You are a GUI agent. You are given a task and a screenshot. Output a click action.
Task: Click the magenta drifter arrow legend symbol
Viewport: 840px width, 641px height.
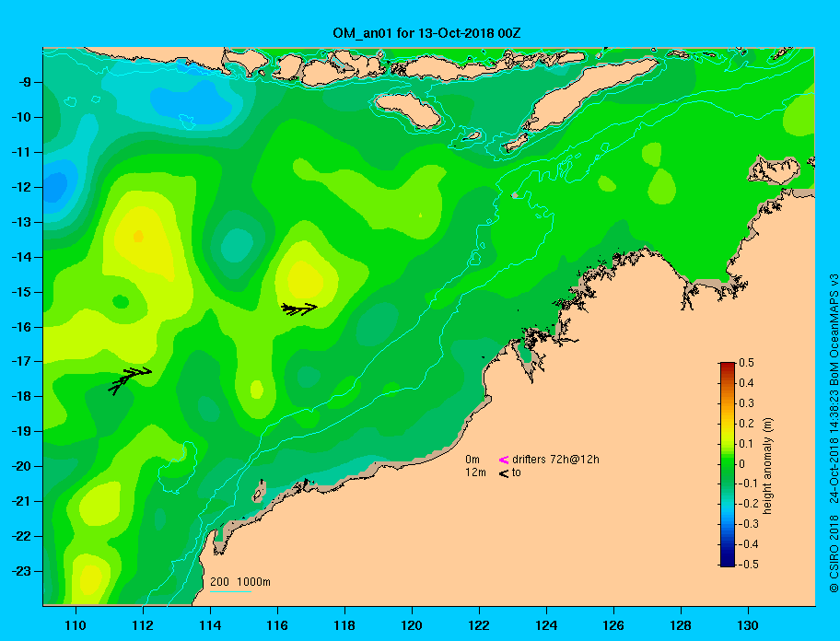[x=504, y=460]
